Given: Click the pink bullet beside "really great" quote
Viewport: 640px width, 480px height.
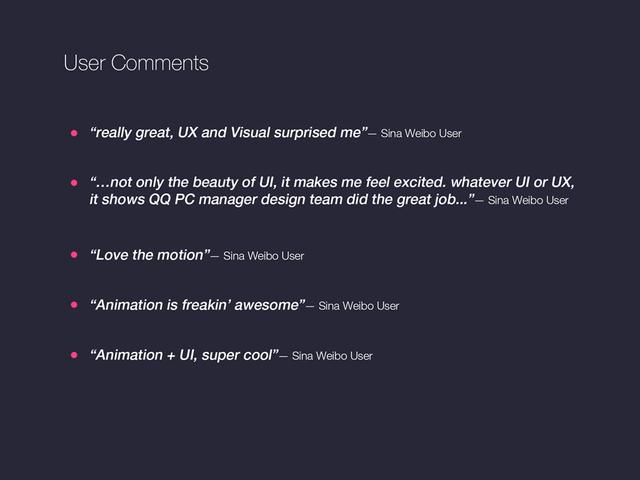Looking at the screenshot, I should tap(74, 133).
